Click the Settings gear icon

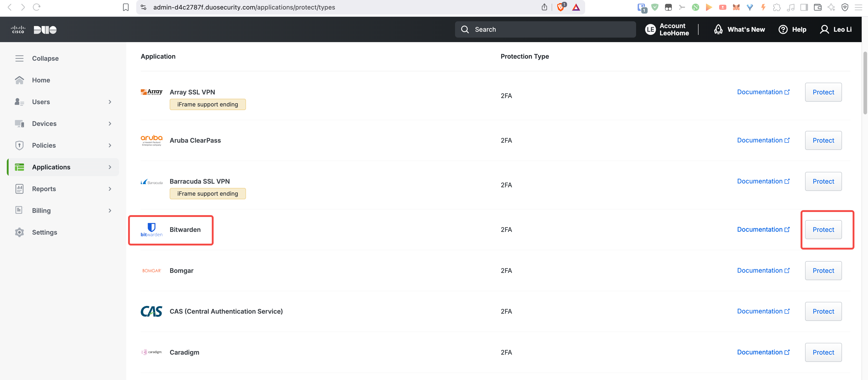(19, 232)
